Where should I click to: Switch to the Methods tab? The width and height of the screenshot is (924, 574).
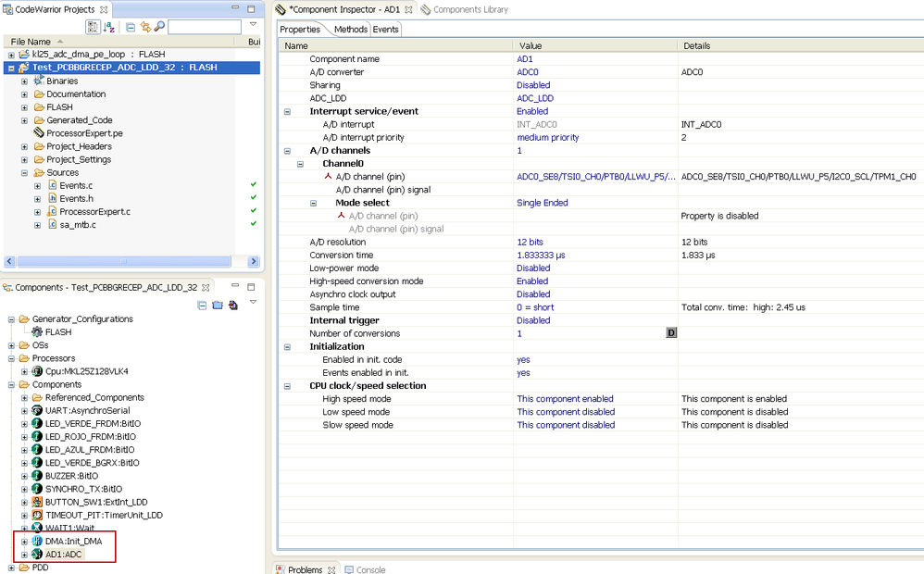(x=351, y=30)
